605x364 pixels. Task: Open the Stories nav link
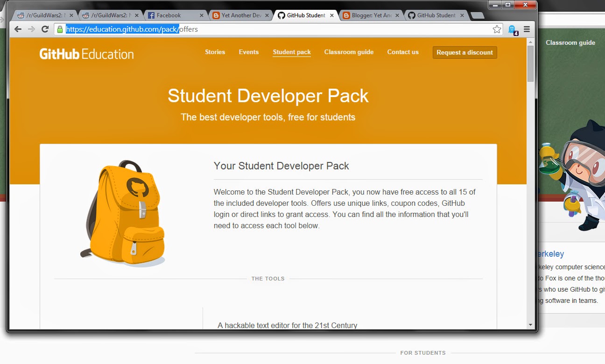pyautogui.click(x=215, y=52)
